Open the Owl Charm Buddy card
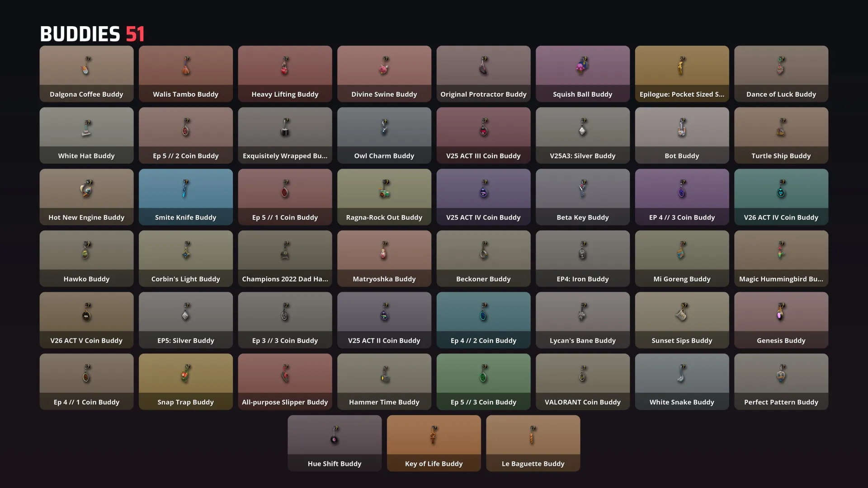 click(x=384, y=135)
